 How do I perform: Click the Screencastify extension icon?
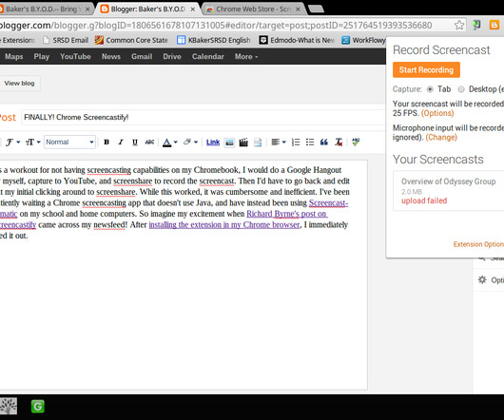476,25
